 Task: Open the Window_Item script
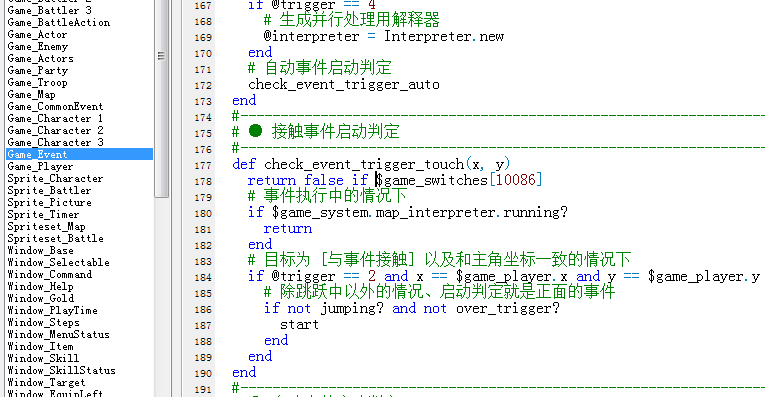point(40,346)
